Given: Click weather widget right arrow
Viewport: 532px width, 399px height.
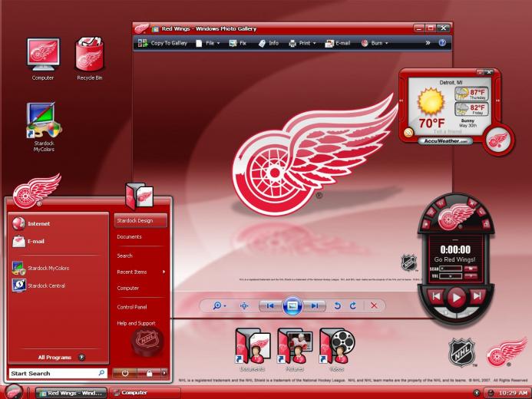Looking at the screenshot, I should (x=497, y=101).
